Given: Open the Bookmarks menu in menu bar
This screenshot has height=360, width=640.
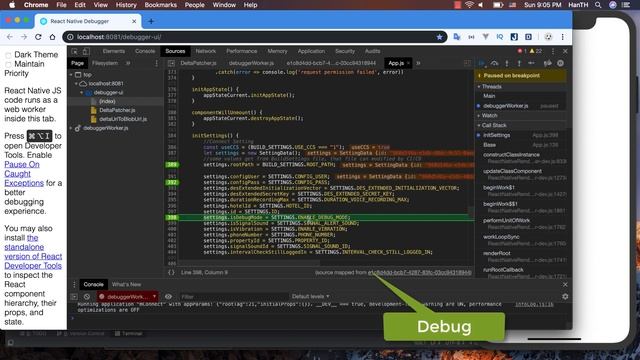Looking at the screenshot, I should pos(160,5).
